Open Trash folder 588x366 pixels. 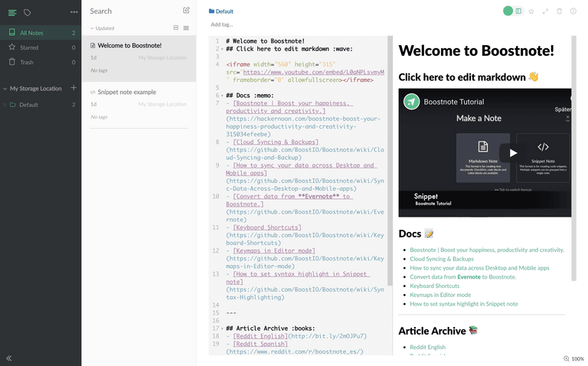click(x=41, y=62)
